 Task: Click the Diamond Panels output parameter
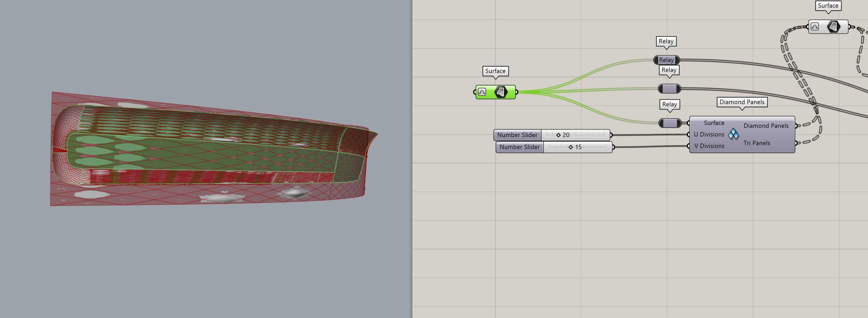click(x=766, y=126)
